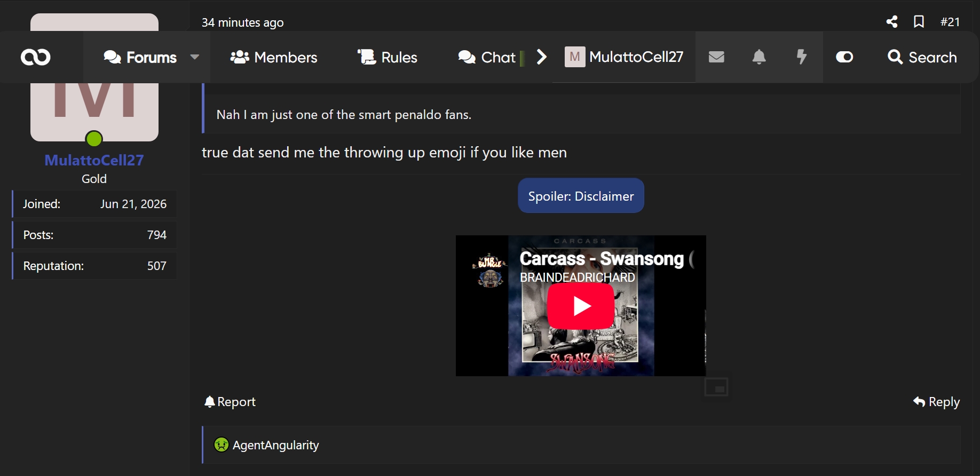Screen dimensions: 980x476
Task: Expand more navigation items chevron
Action: (x=542, y=57)
